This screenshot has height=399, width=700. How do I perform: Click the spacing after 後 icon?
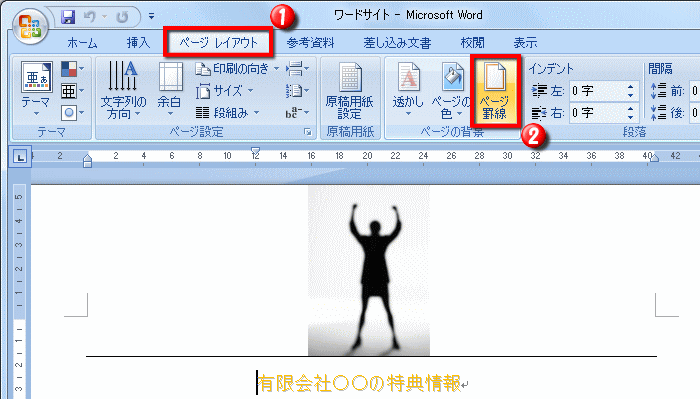(x=659, y=113)
